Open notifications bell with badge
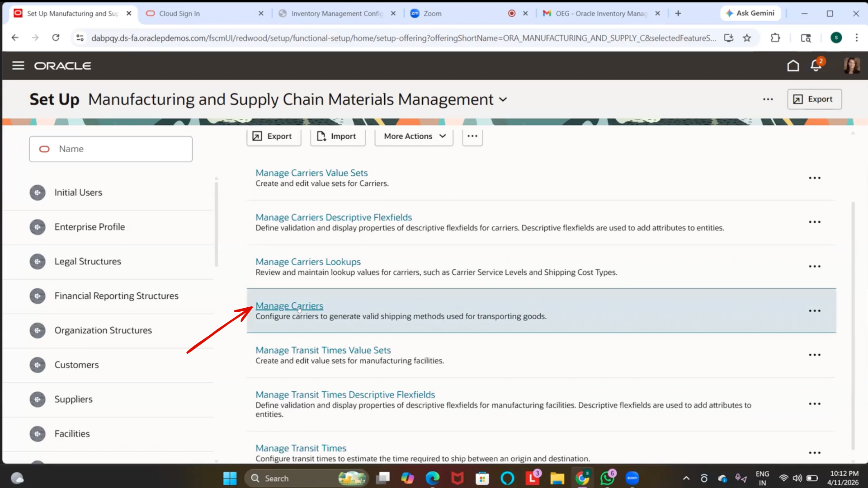The image size is (868, 488). pos(817,65)
